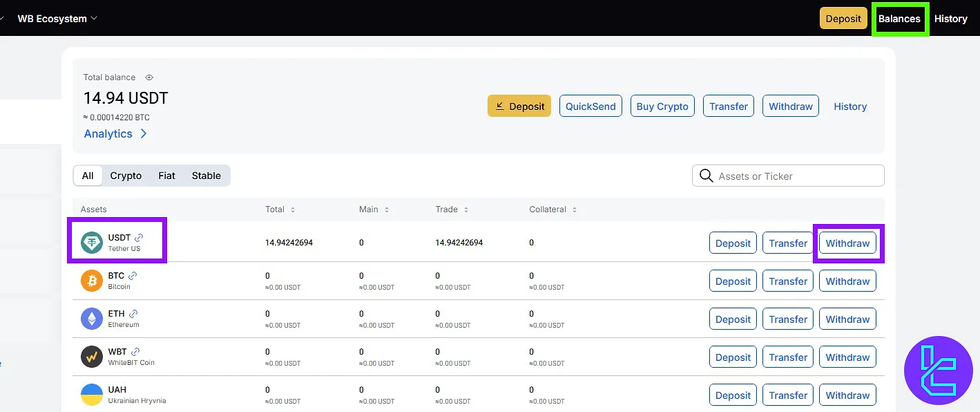980x412 pixels.
Task: Click the Bitcoin coin icon
Action: pos(92,281)
